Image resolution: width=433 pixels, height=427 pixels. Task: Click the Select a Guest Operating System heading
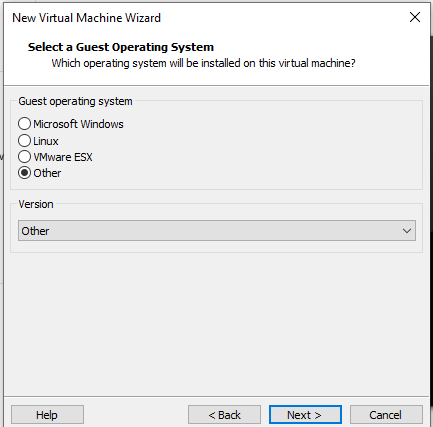pyautogui.click(x=121, y=47)
